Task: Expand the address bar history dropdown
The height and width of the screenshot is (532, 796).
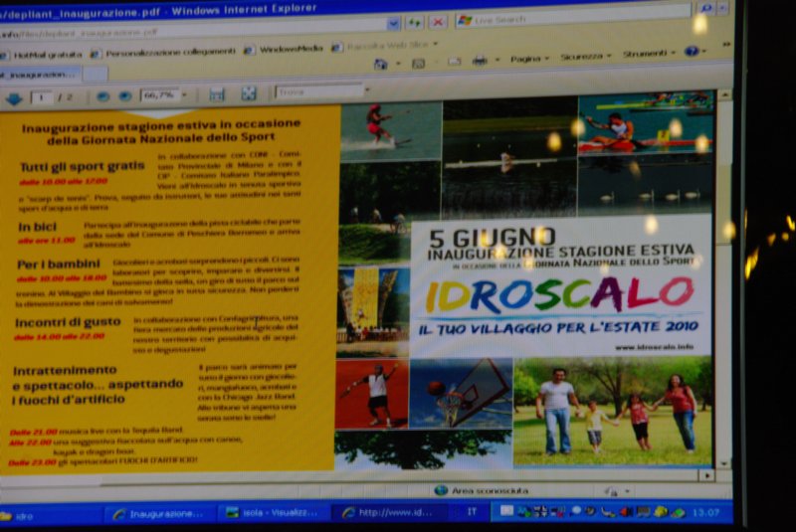Action: [393, 23]
